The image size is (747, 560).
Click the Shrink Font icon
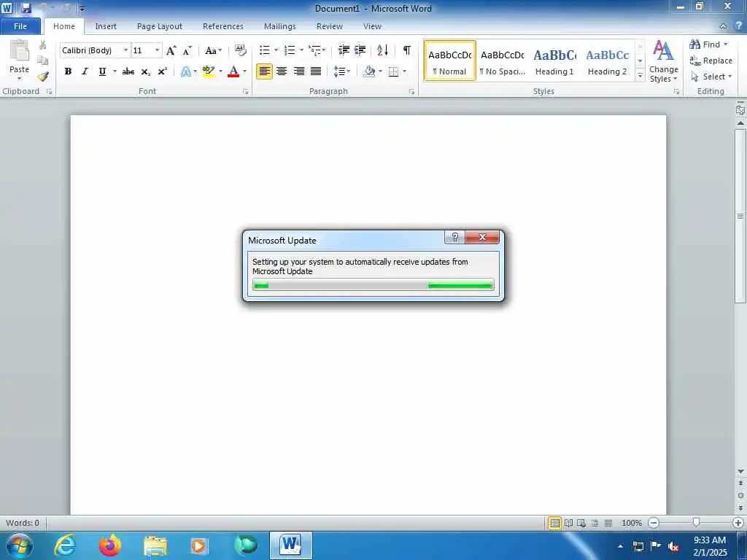(x=187, y=50)
